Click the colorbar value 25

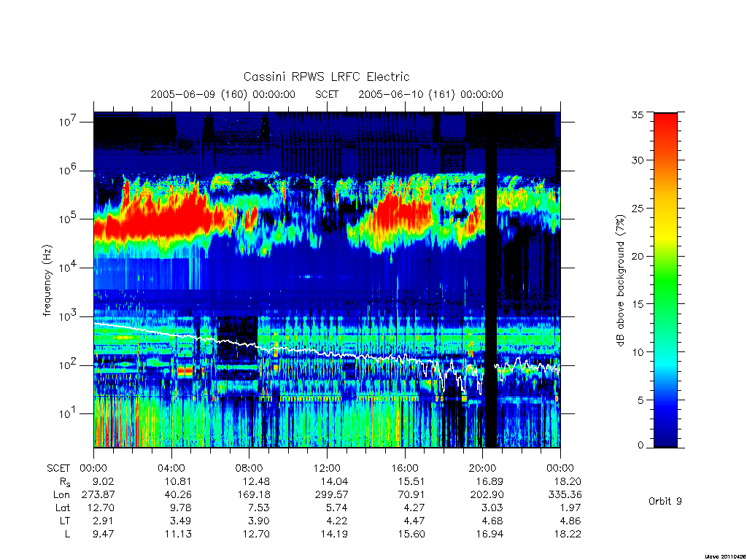pyautogui.click(x=638, y=208)
